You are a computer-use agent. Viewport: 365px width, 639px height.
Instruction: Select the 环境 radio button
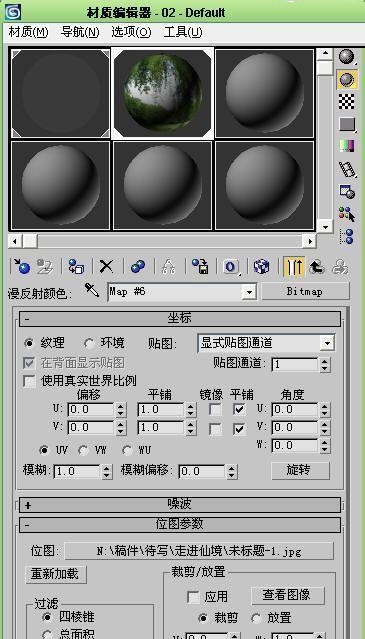coord(88,343)
